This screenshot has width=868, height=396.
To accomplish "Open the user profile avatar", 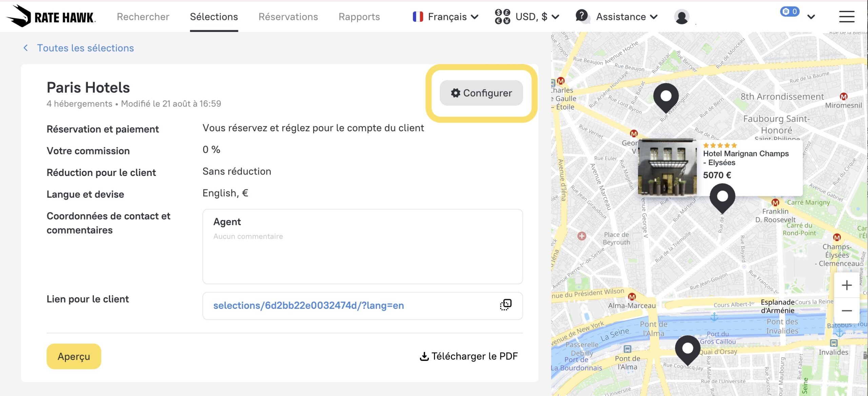I will [682, 17].
